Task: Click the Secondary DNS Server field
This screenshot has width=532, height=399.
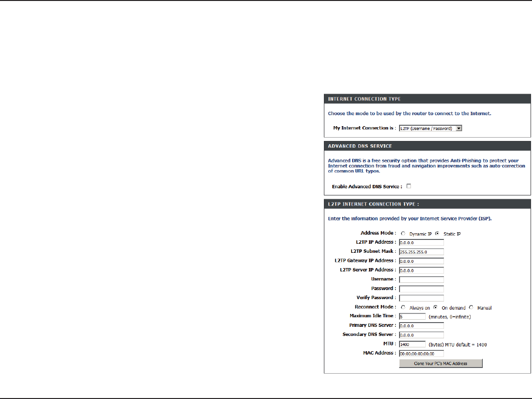Action: point(421,335)
